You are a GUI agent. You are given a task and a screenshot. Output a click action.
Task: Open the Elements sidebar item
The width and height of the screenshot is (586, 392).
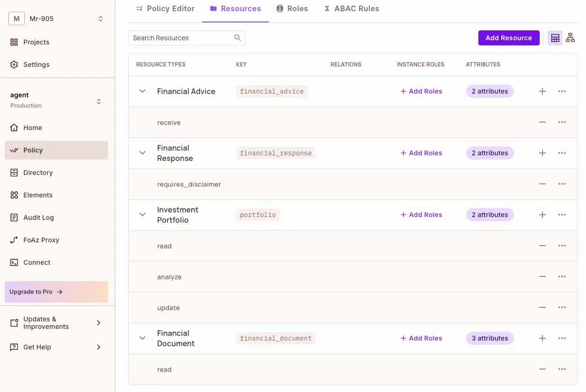point(38,195)
